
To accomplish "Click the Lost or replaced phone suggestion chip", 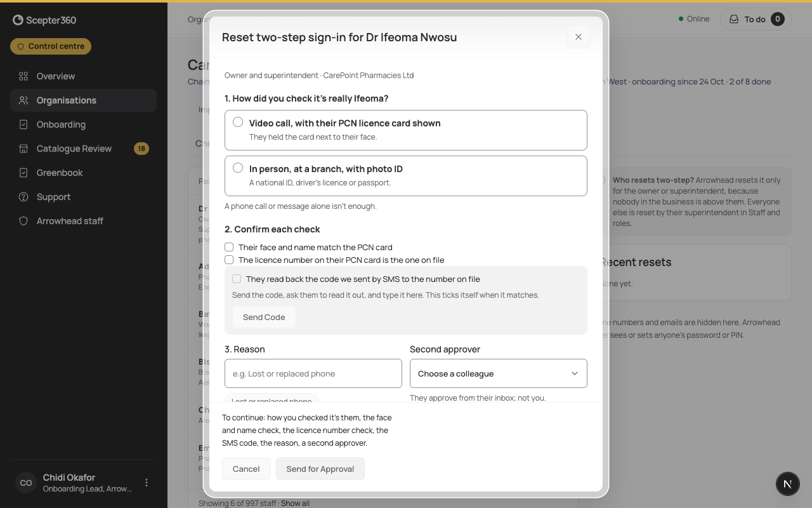I will pos(272,399).
